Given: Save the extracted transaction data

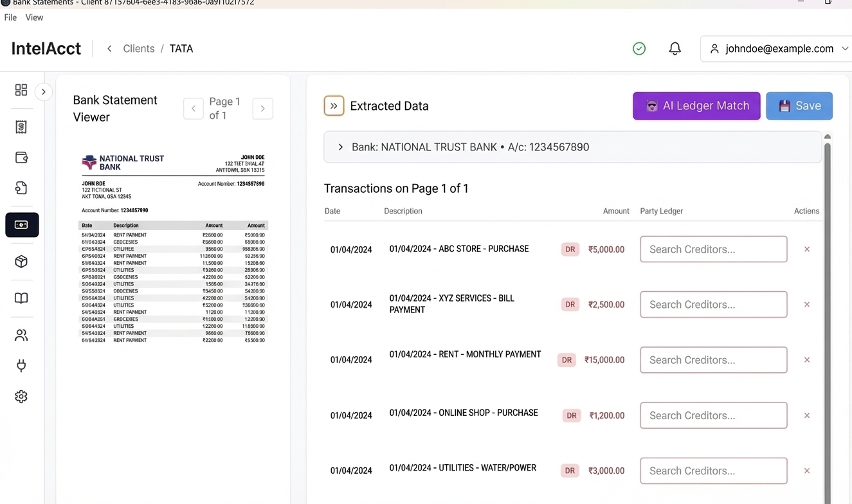Looking at the screenshot, I should tap(799, 105).
